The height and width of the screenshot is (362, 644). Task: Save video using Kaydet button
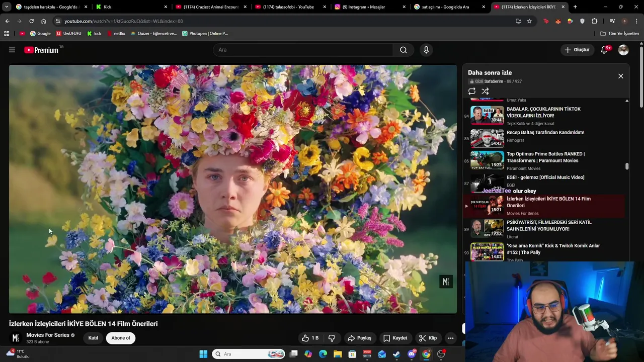click(395, 338)
